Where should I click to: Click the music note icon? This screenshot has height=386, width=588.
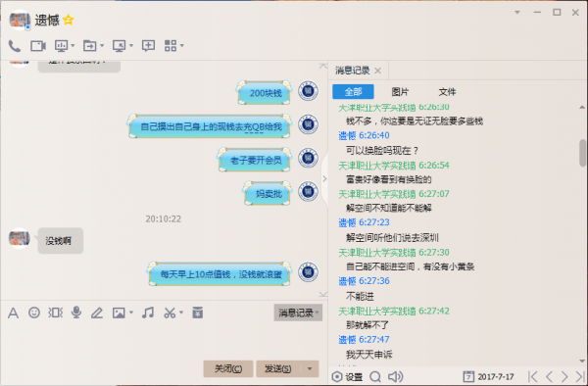point(148,313)
